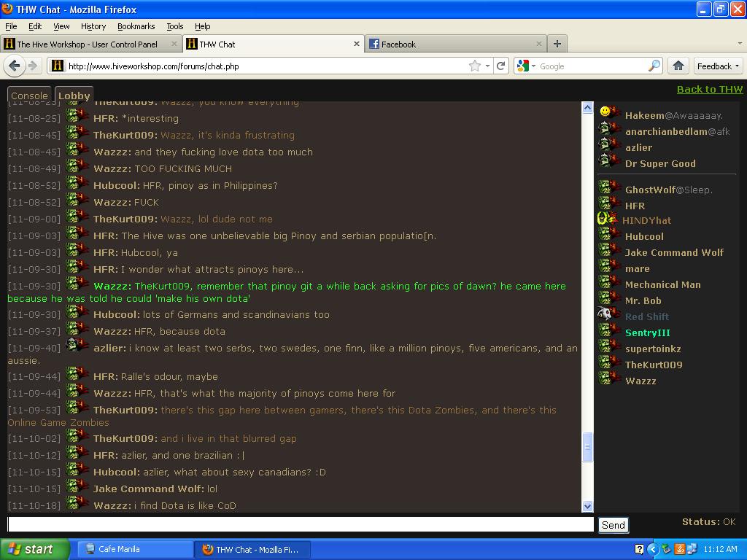Click the chat scroll down arrow
The image size is (747, 560).
click(x=587, y=507)
